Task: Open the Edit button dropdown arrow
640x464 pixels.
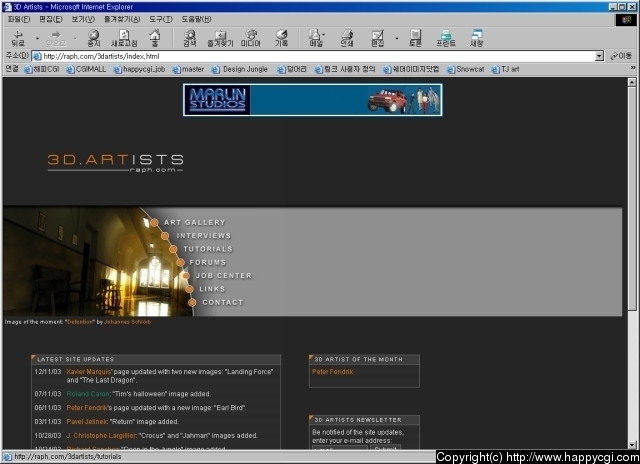Action: [x=396, y=38]
